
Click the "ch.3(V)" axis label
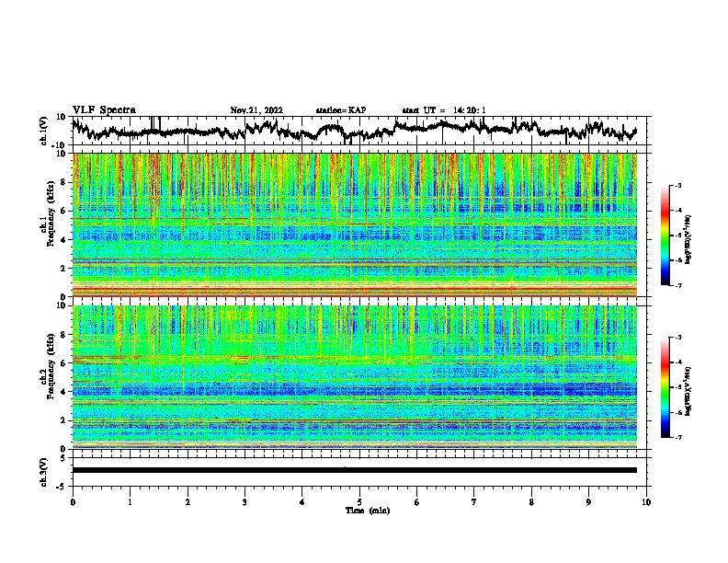pos(44,472)
